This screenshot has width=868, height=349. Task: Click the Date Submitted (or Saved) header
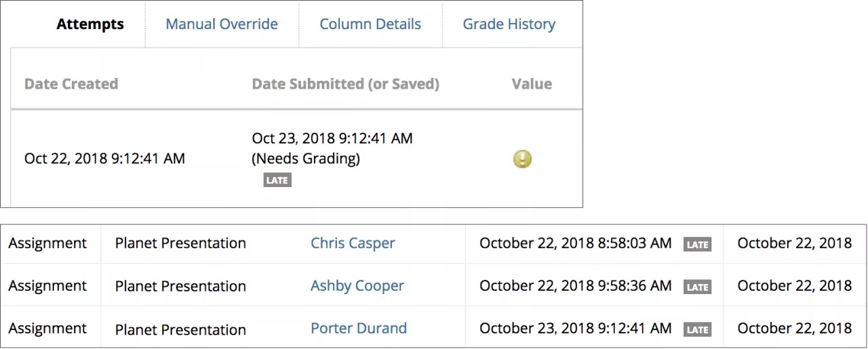(x=346, y=84)
